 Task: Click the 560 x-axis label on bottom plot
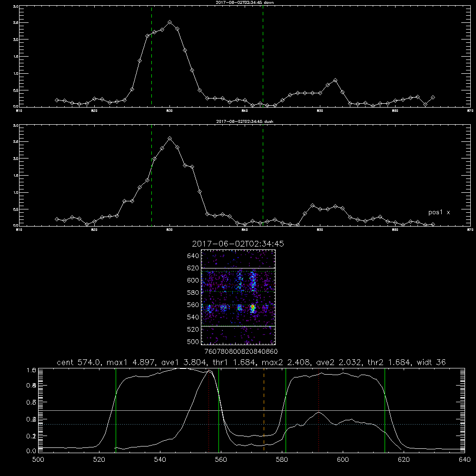pyautogui.click(x=221, y=460)
